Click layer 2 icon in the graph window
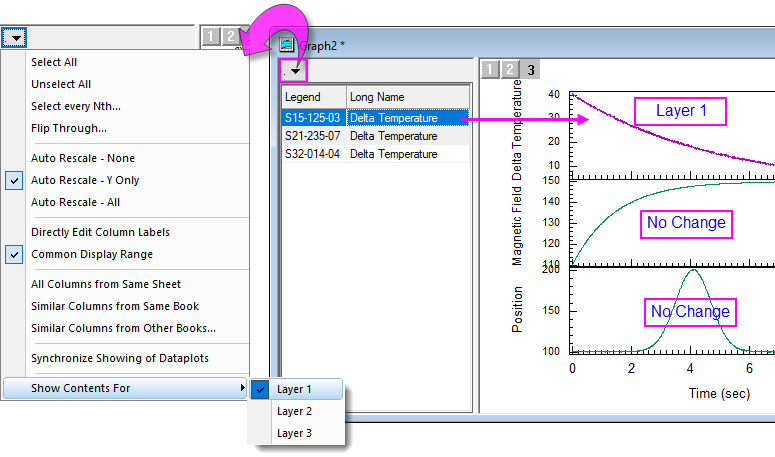Viewport: 775px width, 457px height. [510, 70]
